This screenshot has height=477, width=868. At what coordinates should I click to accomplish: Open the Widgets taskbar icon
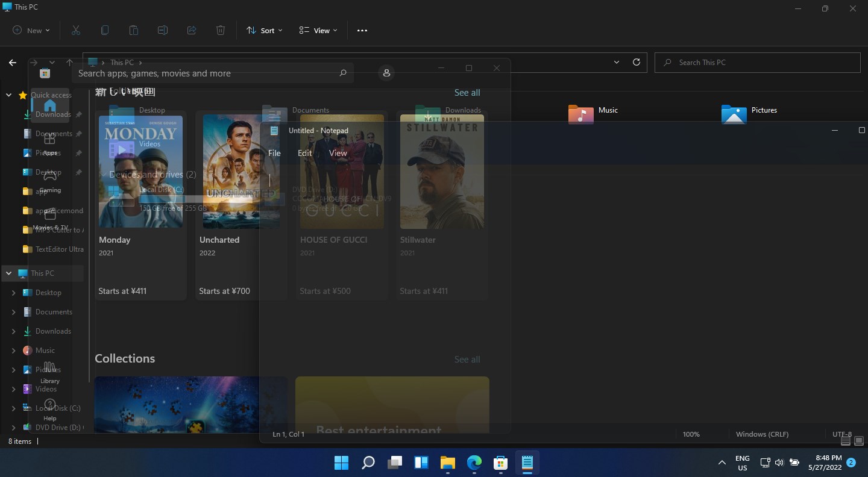[421, 463]
